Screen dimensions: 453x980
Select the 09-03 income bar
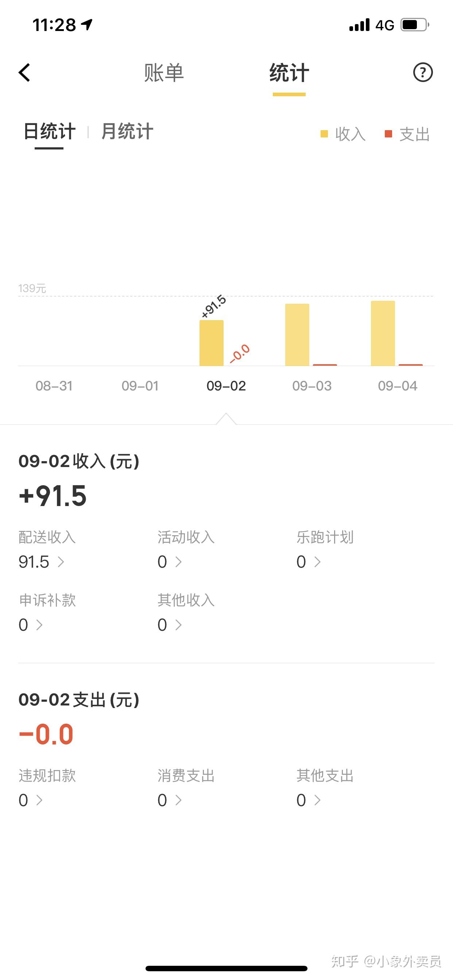coord(297,335)
